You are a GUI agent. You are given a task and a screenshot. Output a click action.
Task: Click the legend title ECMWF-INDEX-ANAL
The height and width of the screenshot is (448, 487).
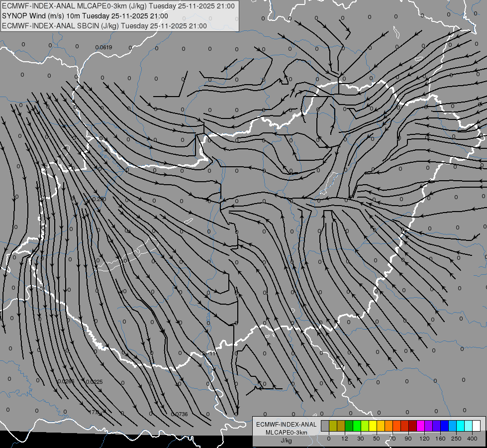(287, 425)
